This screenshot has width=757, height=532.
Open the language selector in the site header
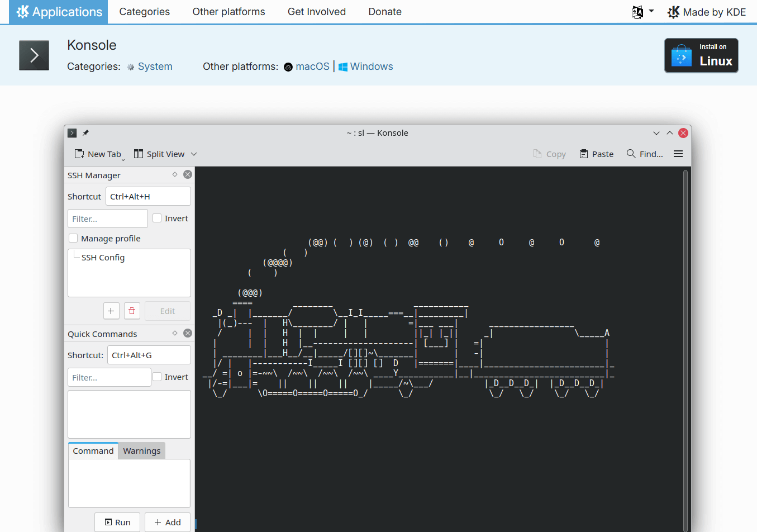(x=642, y=11)
